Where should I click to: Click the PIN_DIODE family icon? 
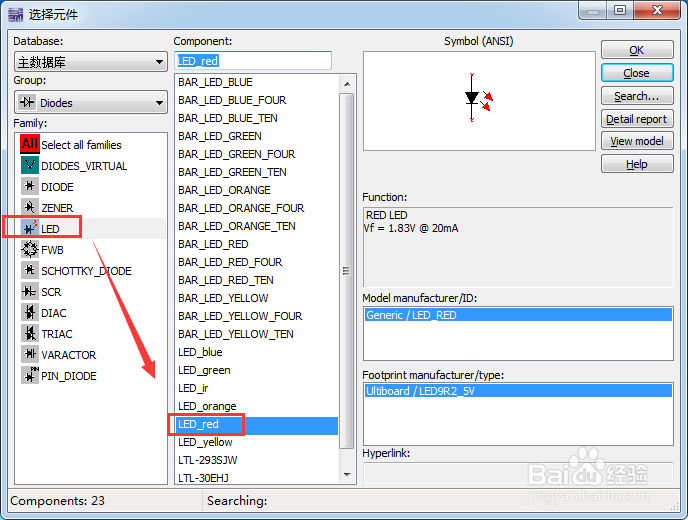point(30,375)
